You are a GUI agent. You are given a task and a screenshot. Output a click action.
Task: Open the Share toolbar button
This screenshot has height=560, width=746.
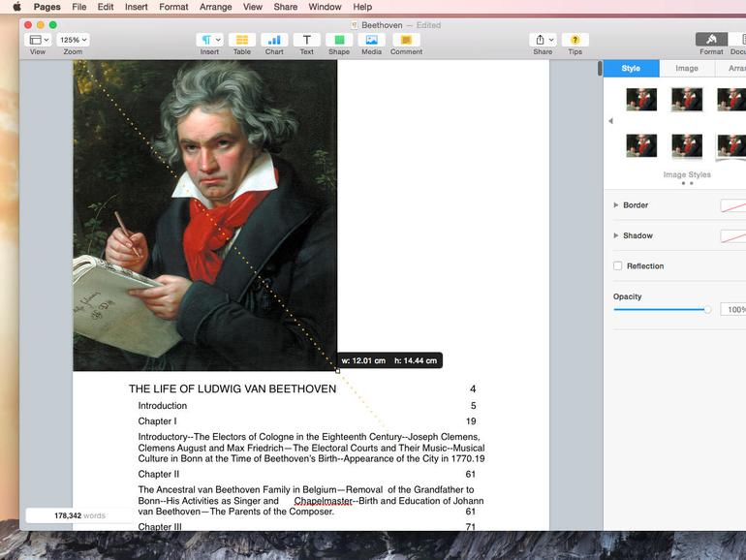coord(543,40)
